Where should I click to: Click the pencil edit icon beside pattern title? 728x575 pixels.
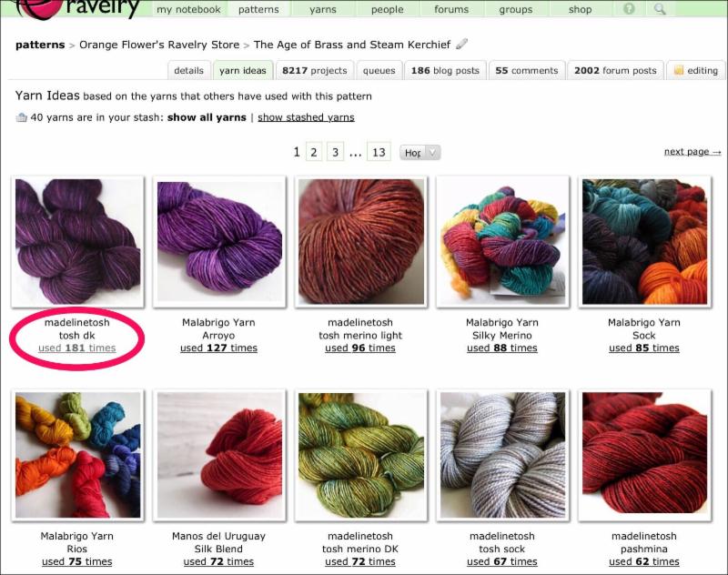[461, 44]
